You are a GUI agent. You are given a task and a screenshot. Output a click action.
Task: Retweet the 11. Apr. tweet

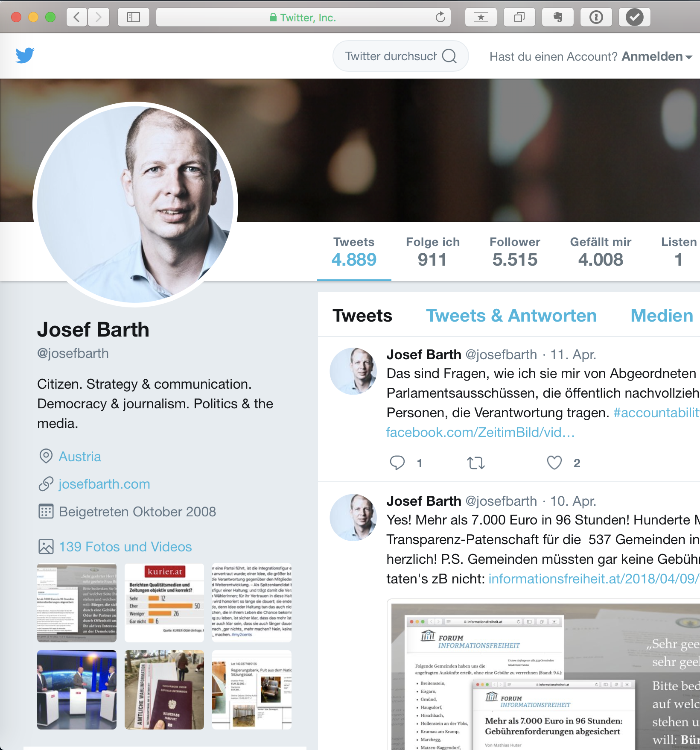click(x=476, y=463)
